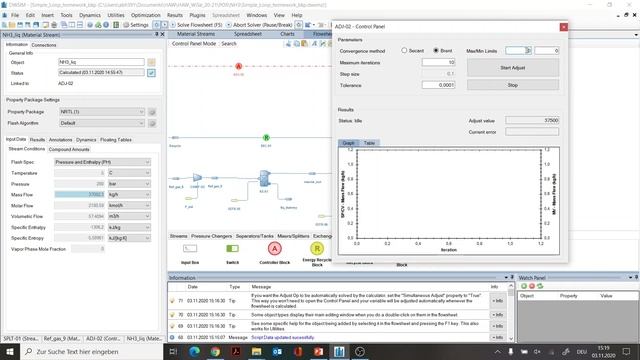Screen dimensions: 640x360
Task: Click the red ADJ controller object on the flowsheet
Action: 239,66
